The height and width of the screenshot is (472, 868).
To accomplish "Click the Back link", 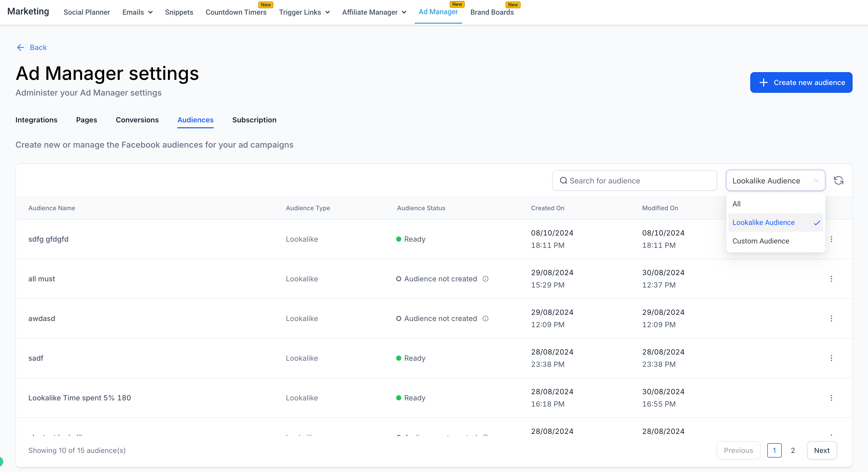I will (x=38, y=48).
